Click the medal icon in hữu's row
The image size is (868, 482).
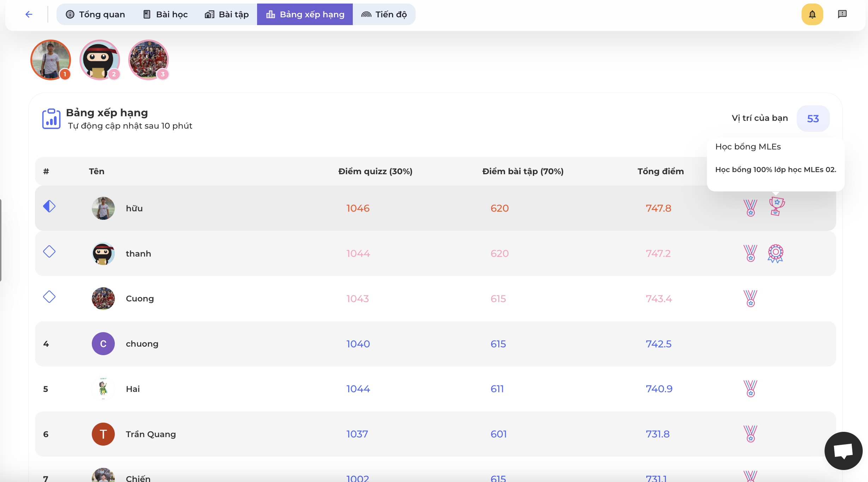[750, 208]
